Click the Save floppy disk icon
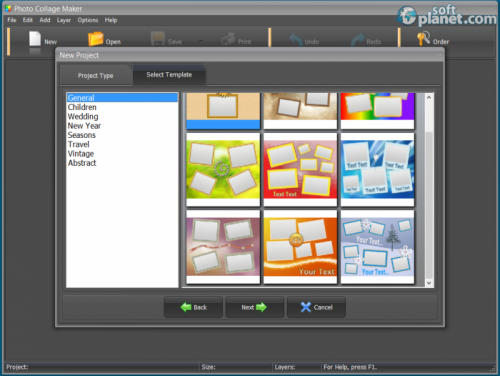500x376 pixels. coord(158,39)
